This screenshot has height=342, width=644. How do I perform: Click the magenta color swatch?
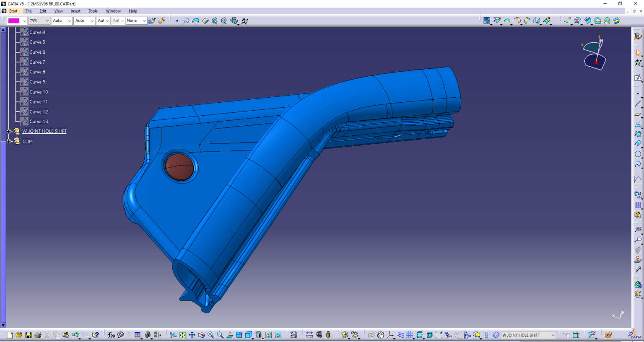point(14,21)
